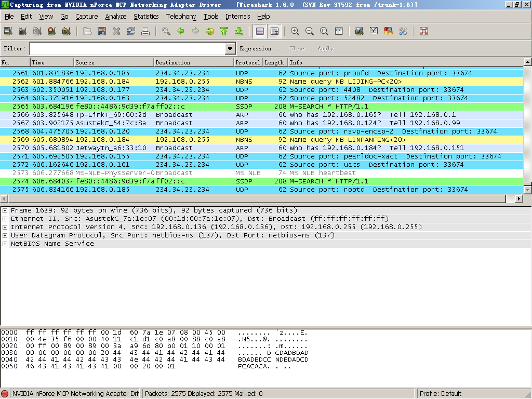Open the Go menu

[x=64, y=16]
